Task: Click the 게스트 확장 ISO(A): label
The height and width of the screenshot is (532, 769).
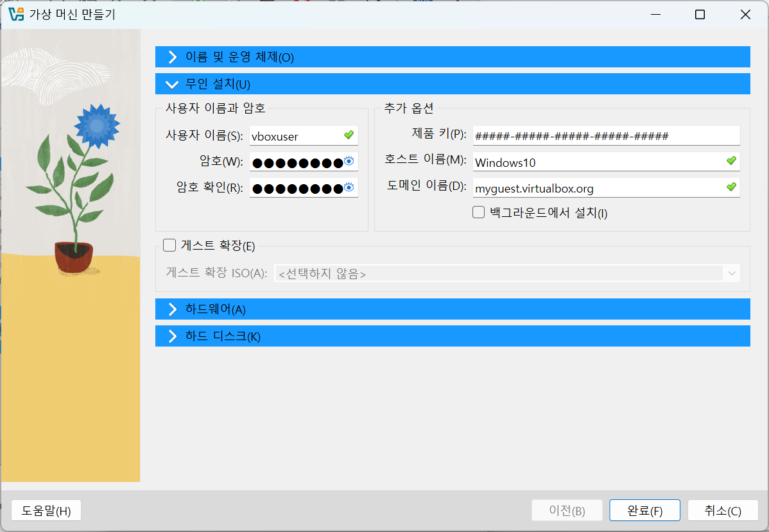Action: tap(216, 272)
